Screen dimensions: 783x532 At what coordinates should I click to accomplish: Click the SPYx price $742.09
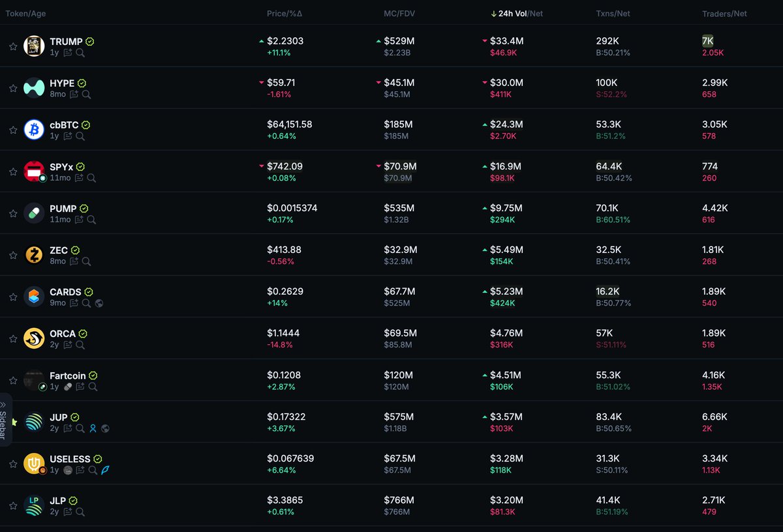pyautogui.click(x=284, y=166)
